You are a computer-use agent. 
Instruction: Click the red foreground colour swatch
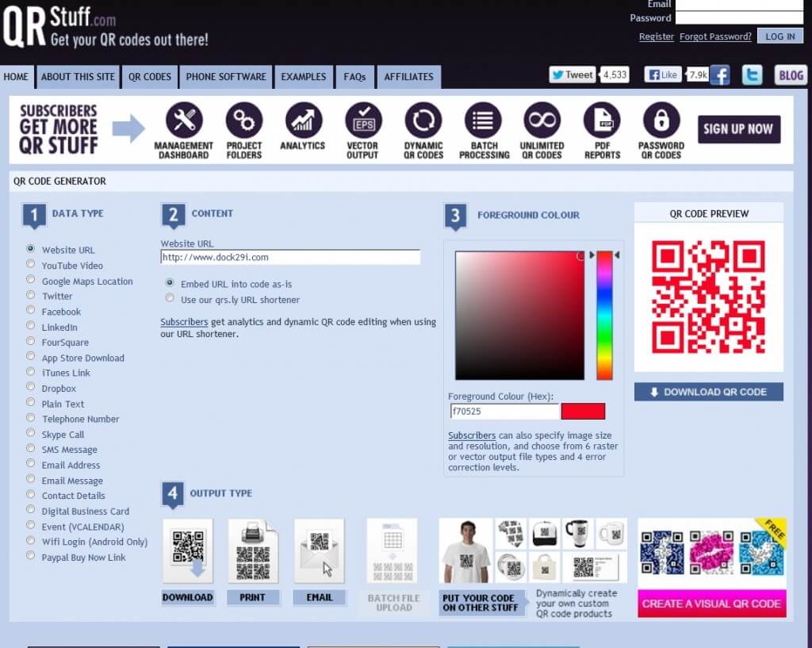[x=583, y=412]
